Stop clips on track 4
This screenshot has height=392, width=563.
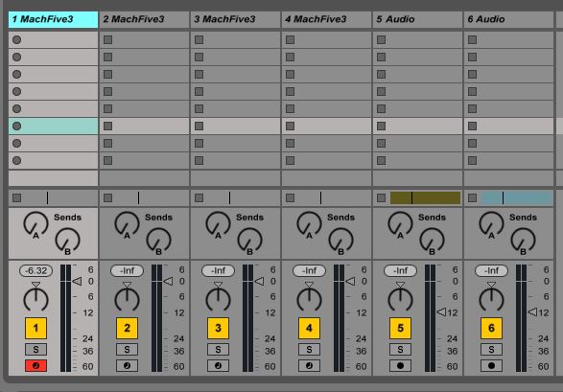coord(290,197)
